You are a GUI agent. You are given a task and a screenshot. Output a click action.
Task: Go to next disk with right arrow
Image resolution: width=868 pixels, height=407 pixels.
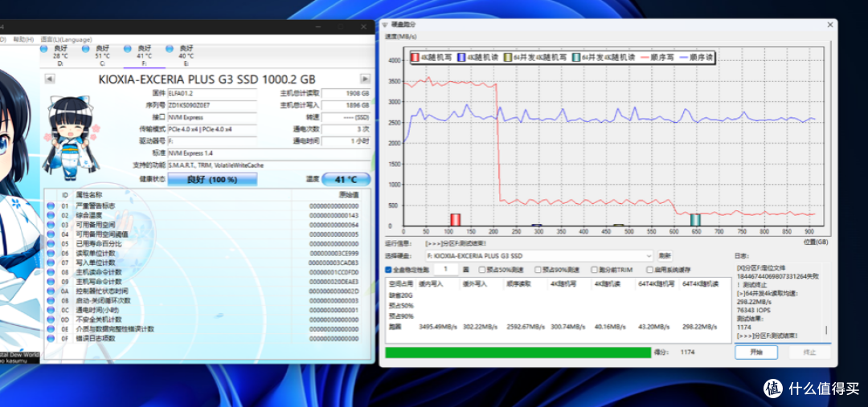(x=366, y=79)
